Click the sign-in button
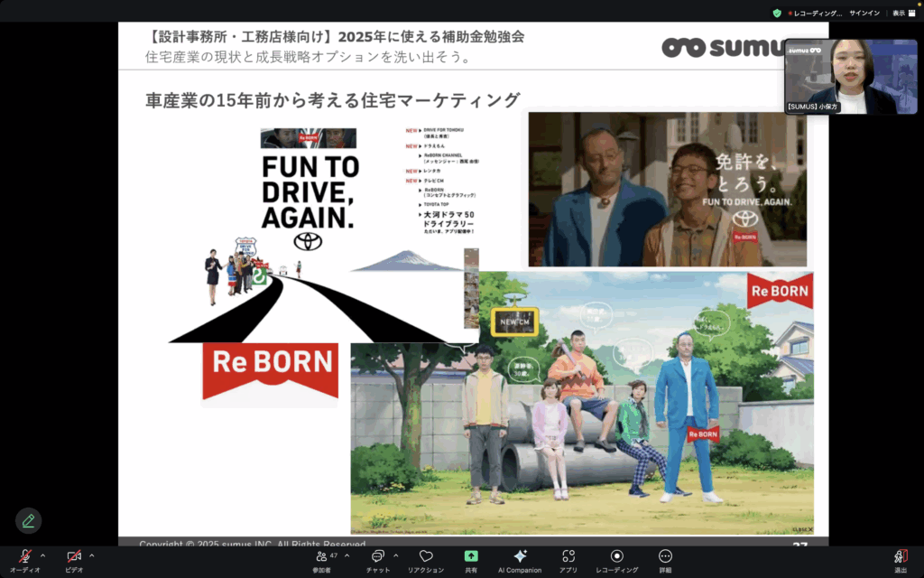 (x=864, y=13)
